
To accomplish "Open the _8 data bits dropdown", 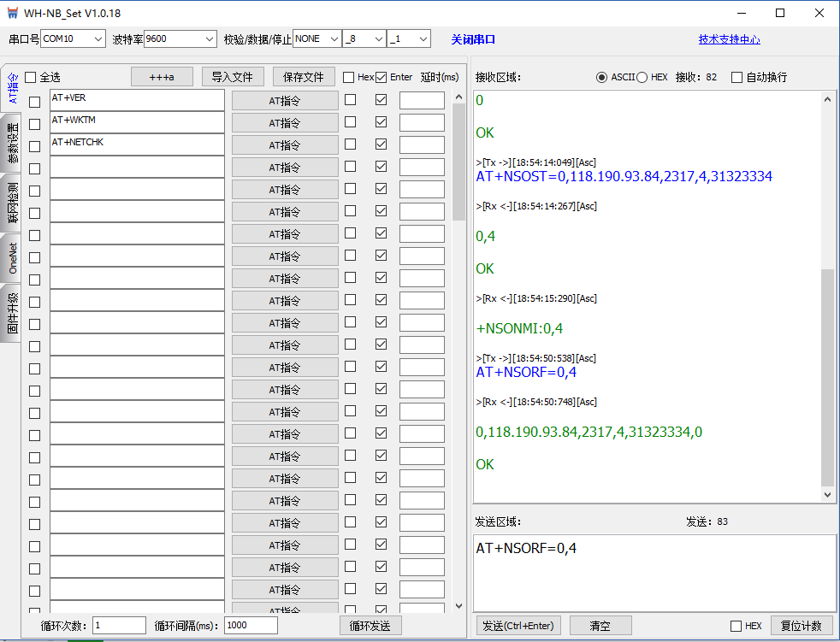I will pos(364,39).
